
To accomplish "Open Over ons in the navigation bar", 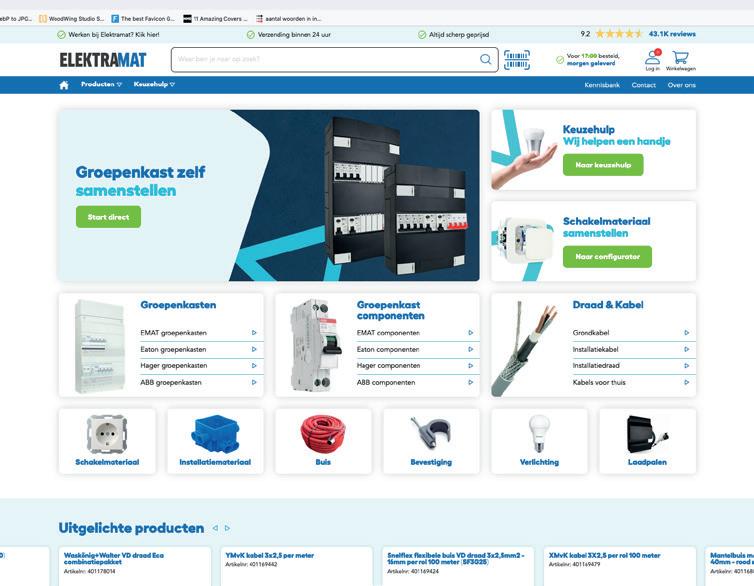I will (x=681, y=85).
